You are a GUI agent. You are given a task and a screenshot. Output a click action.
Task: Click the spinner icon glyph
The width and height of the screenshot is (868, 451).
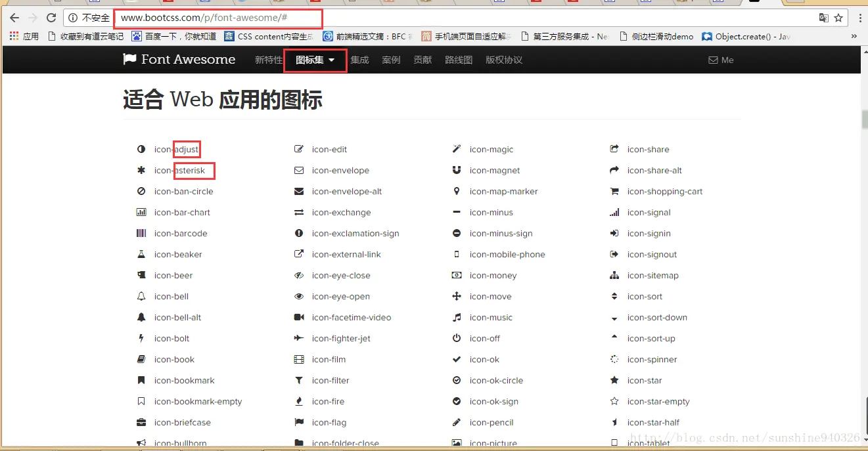click(614, 359)
